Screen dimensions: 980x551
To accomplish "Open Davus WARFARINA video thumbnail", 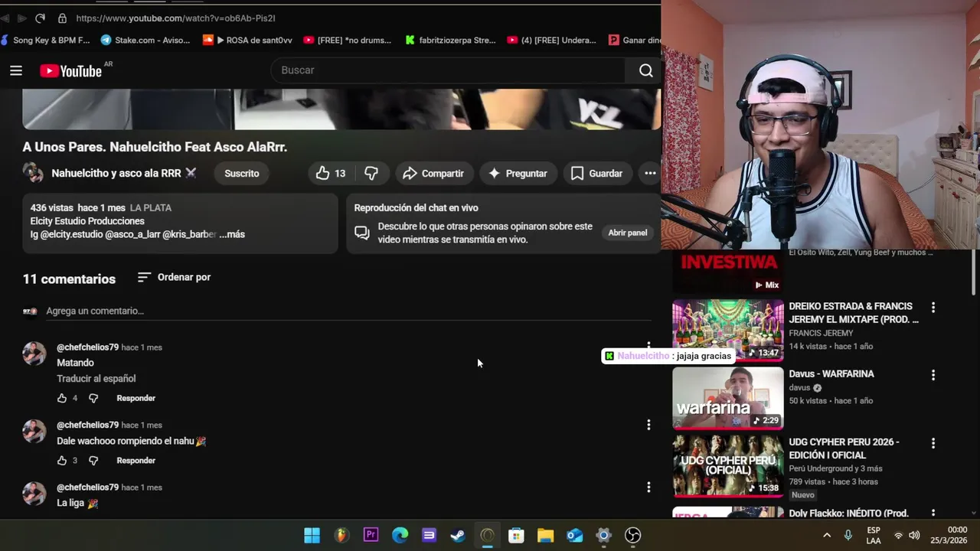I will tap(728, 398).
